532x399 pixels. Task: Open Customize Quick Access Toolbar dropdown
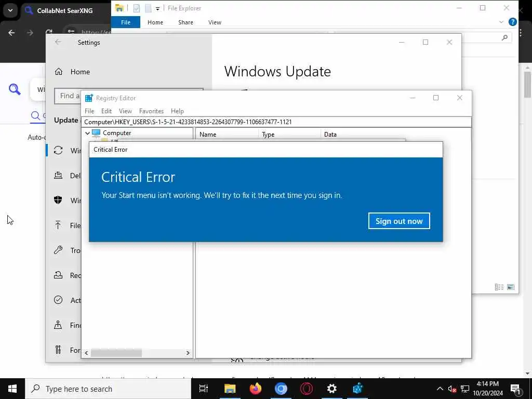(158, 8)
